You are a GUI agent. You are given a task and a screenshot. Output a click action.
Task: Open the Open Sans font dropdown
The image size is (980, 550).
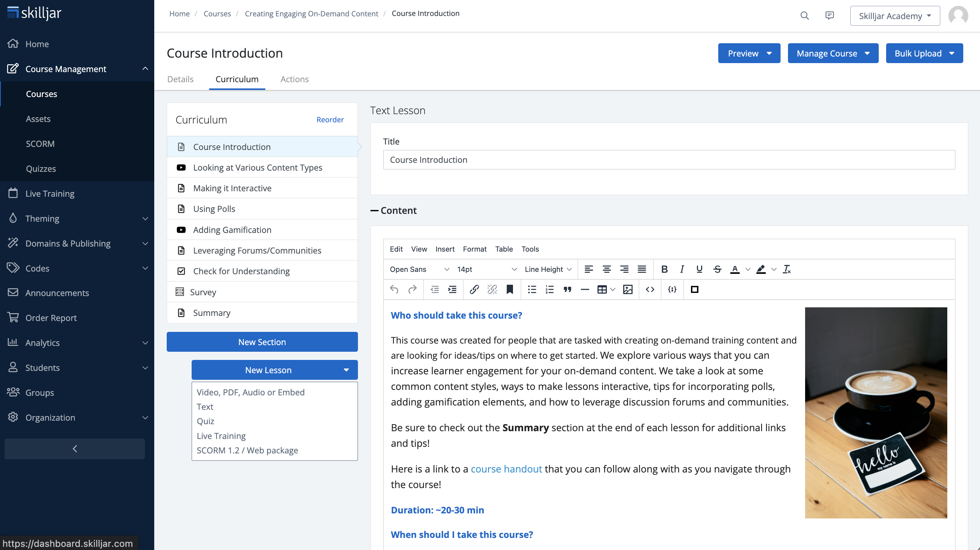tap(419, 269)
